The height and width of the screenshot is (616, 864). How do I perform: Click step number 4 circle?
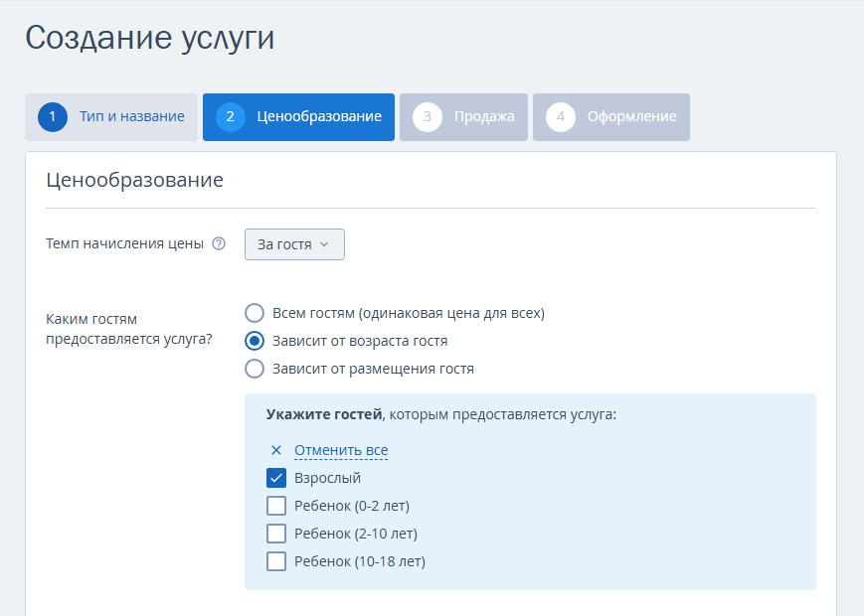click(561, 116)
